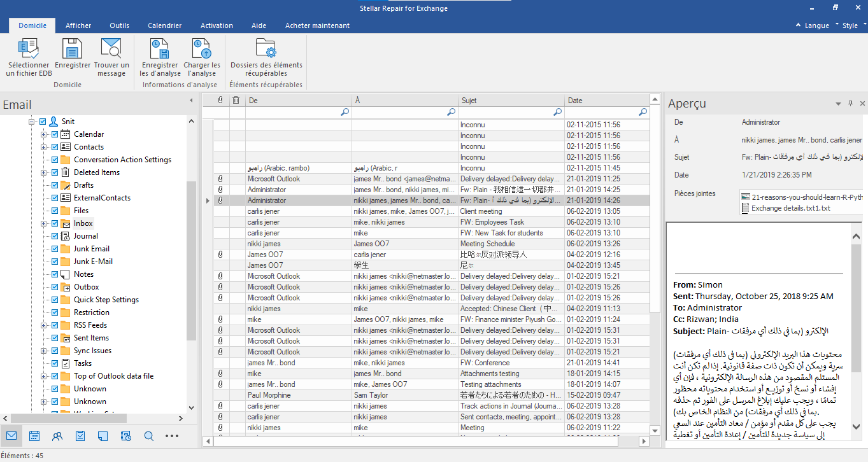Click folder tree vertical scrollbar
The width and height of the screenshot is (868, 462).
click(x=191, y=261)
